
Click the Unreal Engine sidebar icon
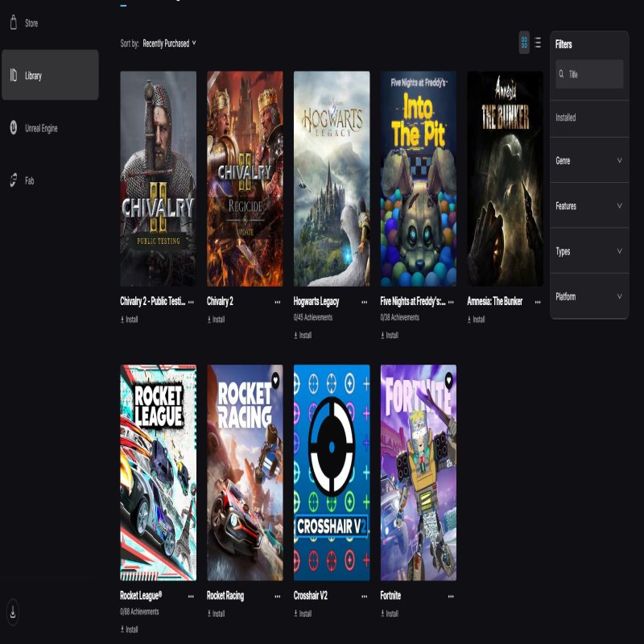tap(14, 128)
